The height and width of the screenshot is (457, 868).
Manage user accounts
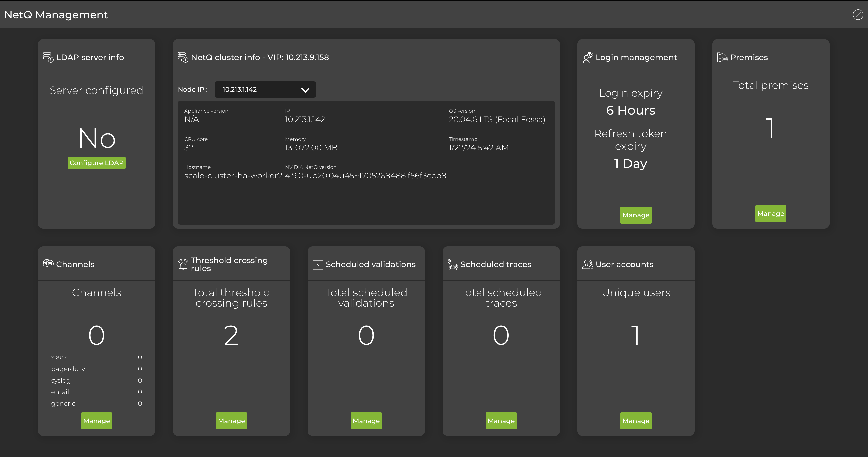[x=636, y=421]
